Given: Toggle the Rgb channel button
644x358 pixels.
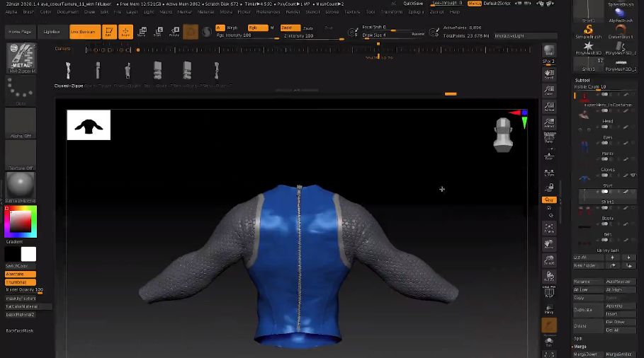Looking at the screenshot, I should [258, 28].
